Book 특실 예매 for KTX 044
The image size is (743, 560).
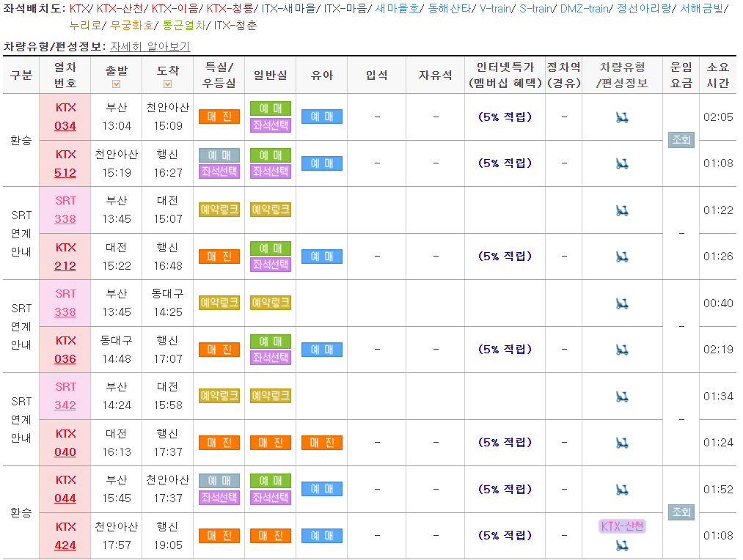219,481
